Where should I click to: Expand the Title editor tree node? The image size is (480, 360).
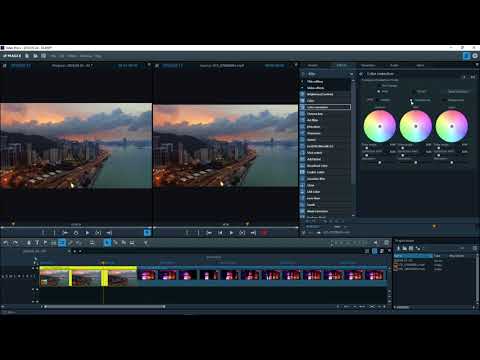point(302,81)
